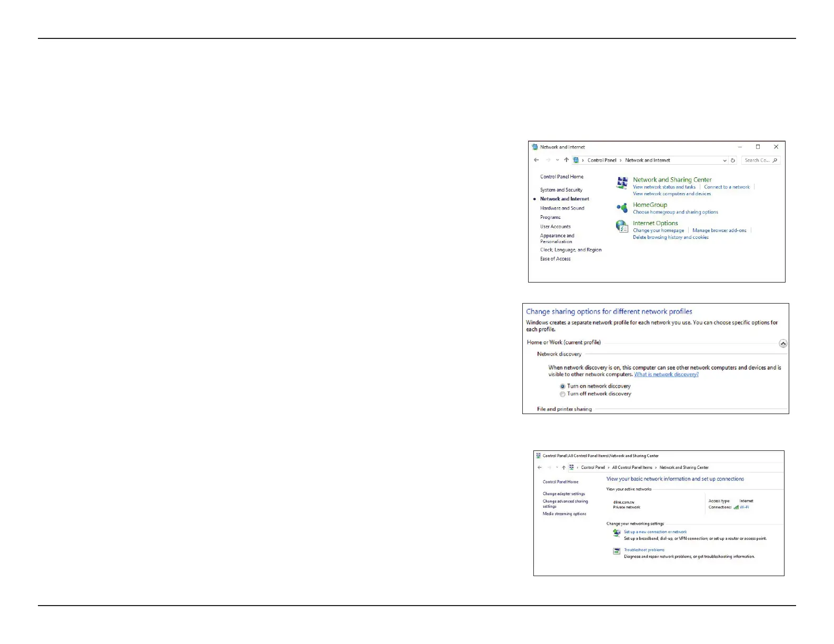Click the Network and Sharing Center icon in Network and Internet window
Screen dimensions: 834x644
point(622,183)
